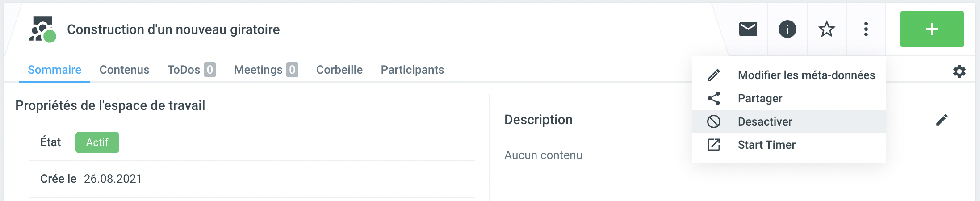Screen dimensions: 980x201
Task: Open the settings gear icon
Action: coord(959,71)
